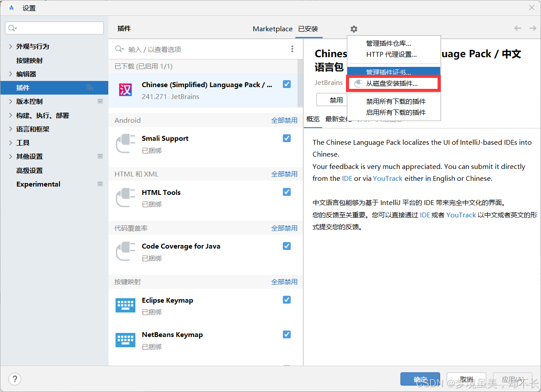This screenshot has height=392, width=541.
Task: Switch to the 已安装 tab
Action: (308, 29)
